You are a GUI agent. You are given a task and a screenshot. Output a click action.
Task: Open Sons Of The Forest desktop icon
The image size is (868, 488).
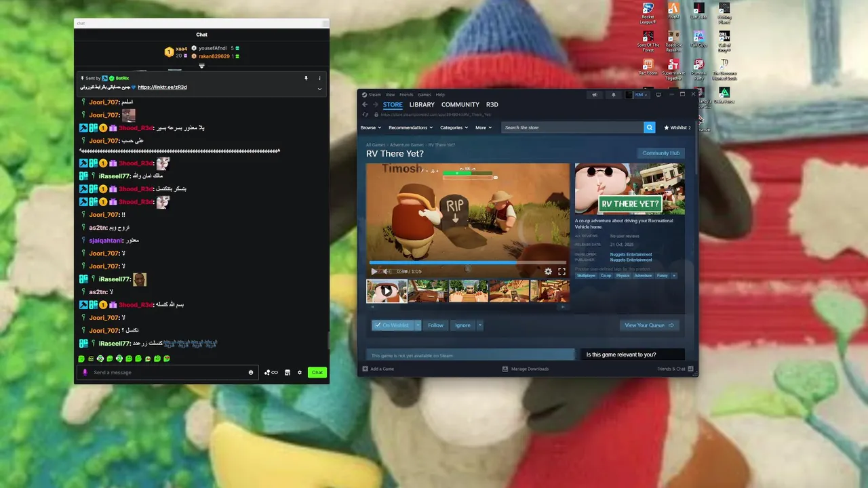pos(648,41)
